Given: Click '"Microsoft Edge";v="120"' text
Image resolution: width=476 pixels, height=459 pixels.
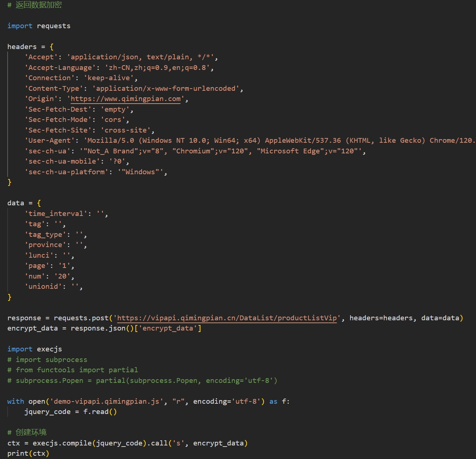Looking at the screenshot, I should (x=307, y=151).
